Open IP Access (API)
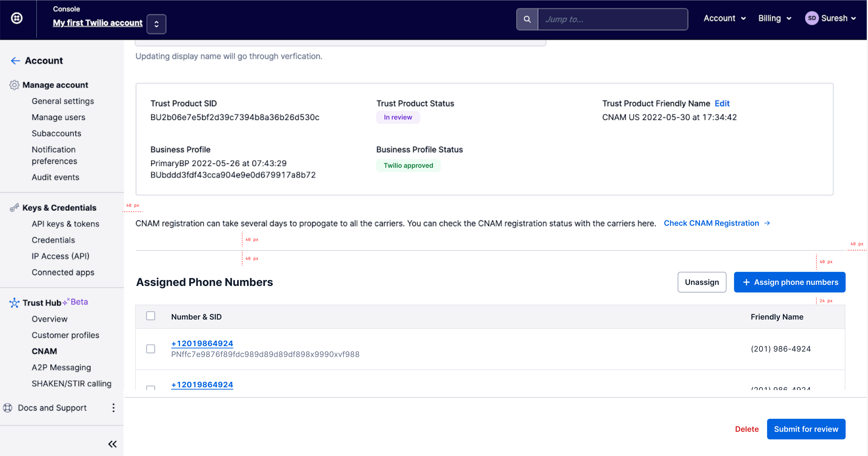 pos(61,256)
